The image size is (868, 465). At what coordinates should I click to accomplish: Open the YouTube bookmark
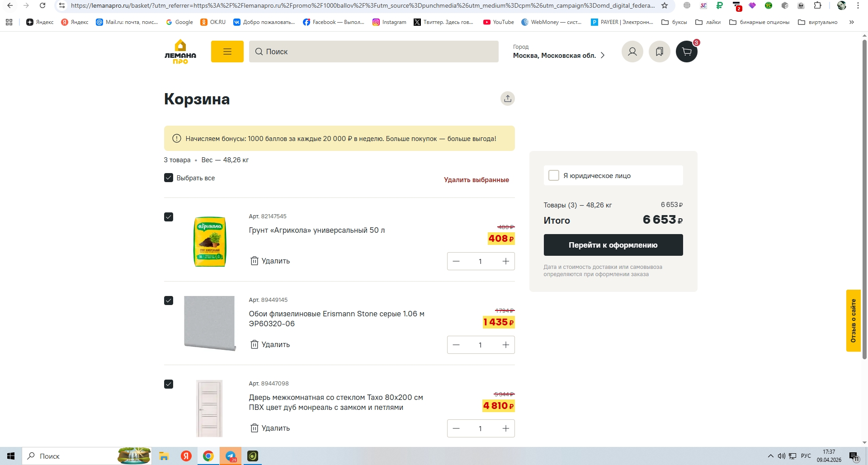tap(499, 22)
